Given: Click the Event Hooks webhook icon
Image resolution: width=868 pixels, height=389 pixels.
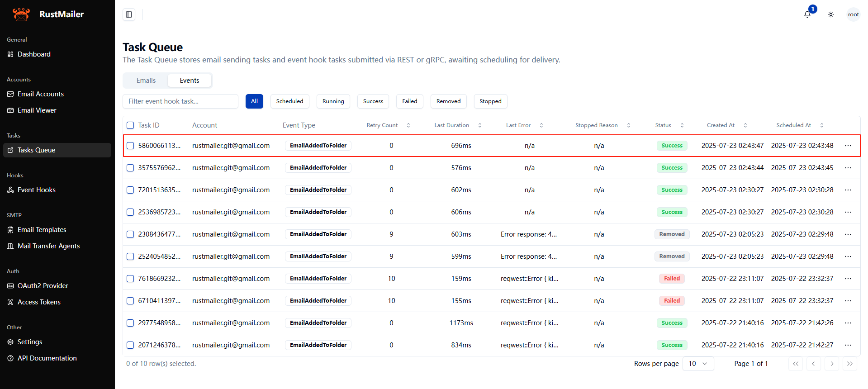Looking at the screenshot, I should [10, 190].
